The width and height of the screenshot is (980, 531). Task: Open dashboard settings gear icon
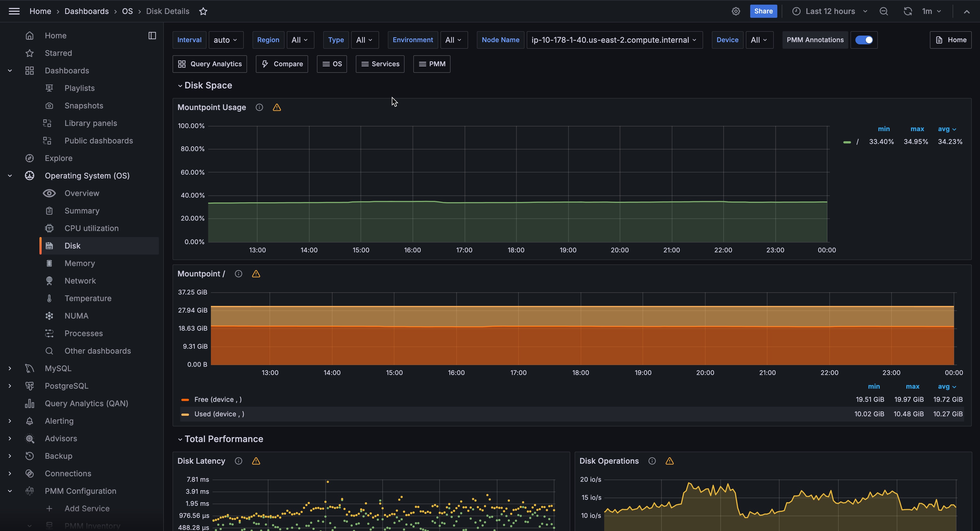(x=736, y=11)
